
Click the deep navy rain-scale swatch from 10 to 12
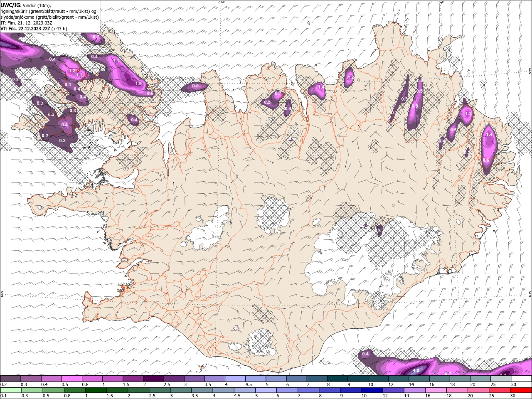(x=372, y=390)
